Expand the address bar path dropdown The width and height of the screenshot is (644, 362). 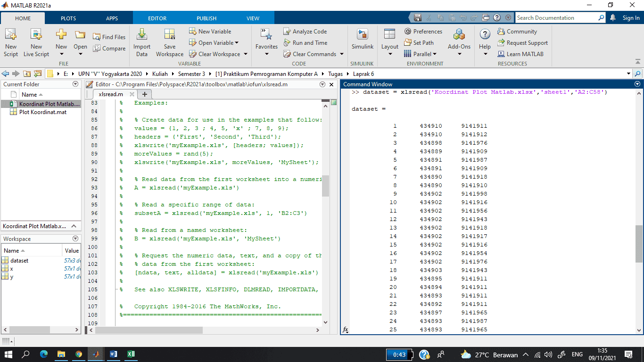628,74
